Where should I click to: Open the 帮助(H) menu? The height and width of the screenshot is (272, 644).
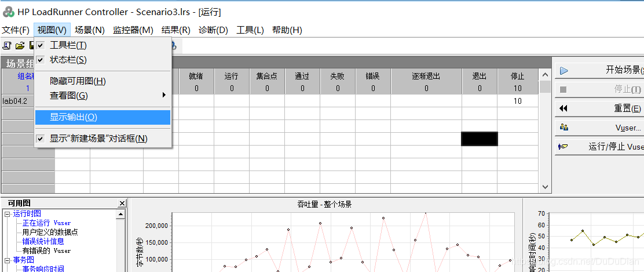tap(287, 30)
